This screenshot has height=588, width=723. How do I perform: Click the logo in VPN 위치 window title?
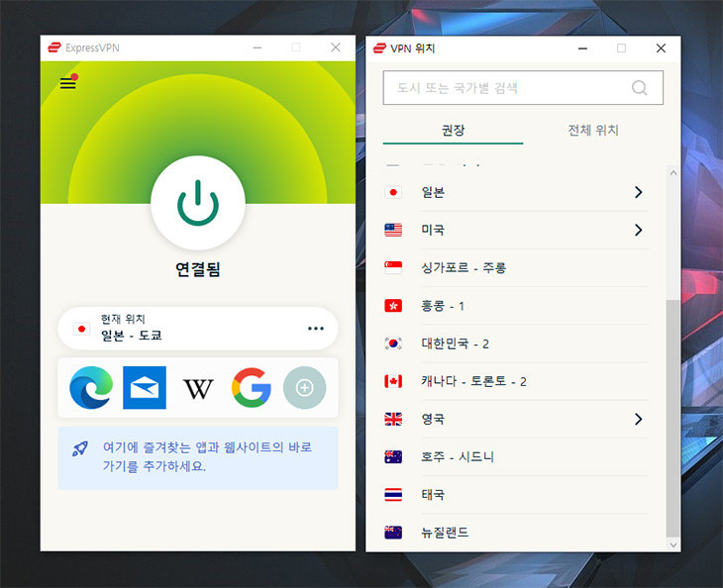[379, 48]
